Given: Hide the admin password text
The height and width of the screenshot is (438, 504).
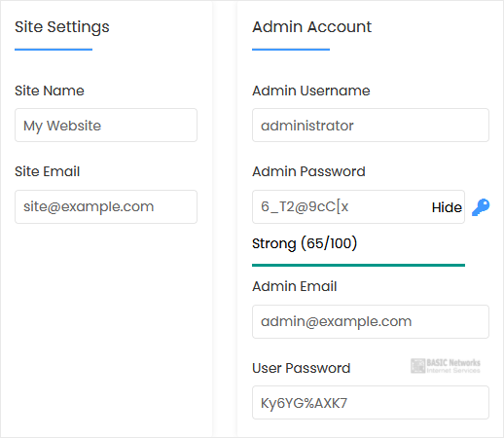Looking at the screenshot, I should tap(447, 207).
